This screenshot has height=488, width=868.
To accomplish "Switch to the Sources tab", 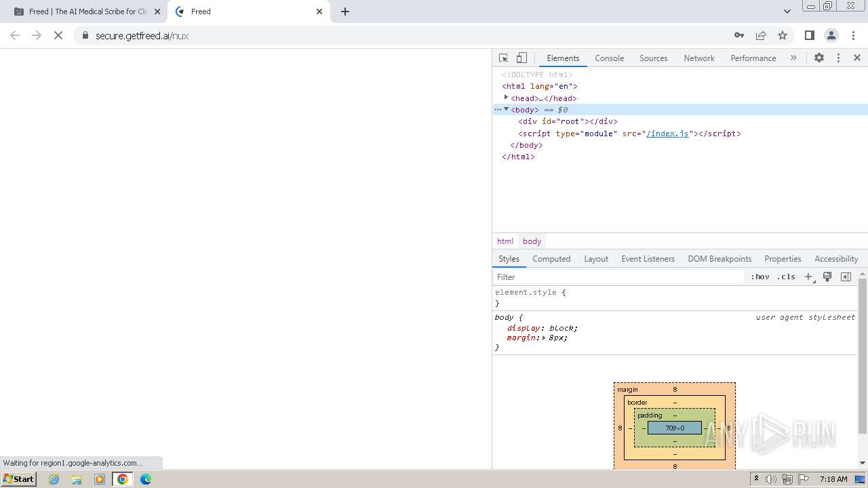I will pyautogui.click(x=653, y=58).
